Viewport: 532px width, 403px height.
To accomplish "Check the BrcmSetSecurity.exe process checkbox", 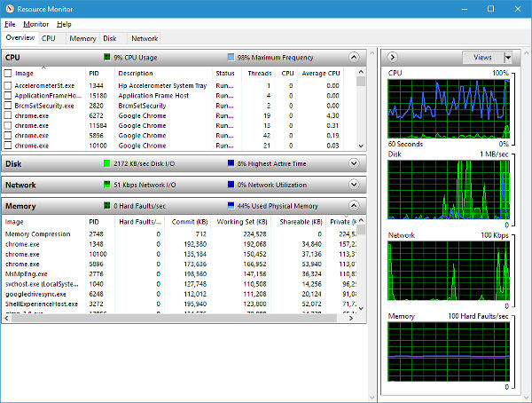I will [x=8, y=106].
